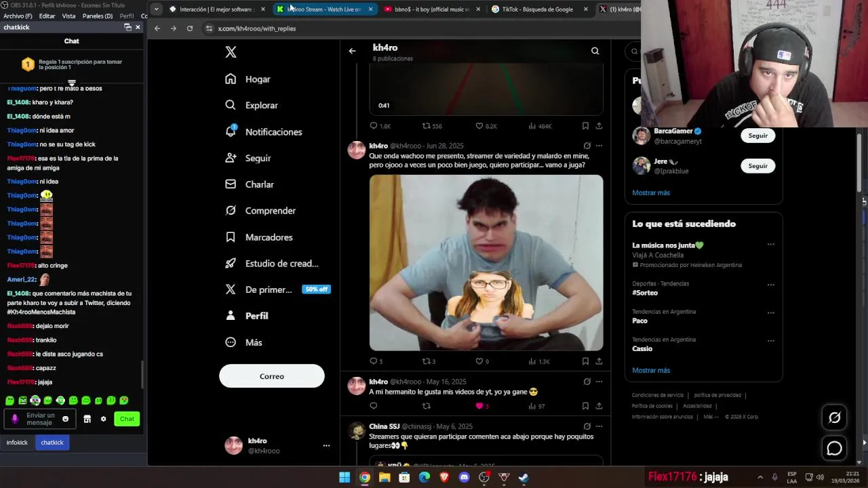The image size is (868, 488).
Task: Click the Correo post button
Action: click(x=272, y=376)
